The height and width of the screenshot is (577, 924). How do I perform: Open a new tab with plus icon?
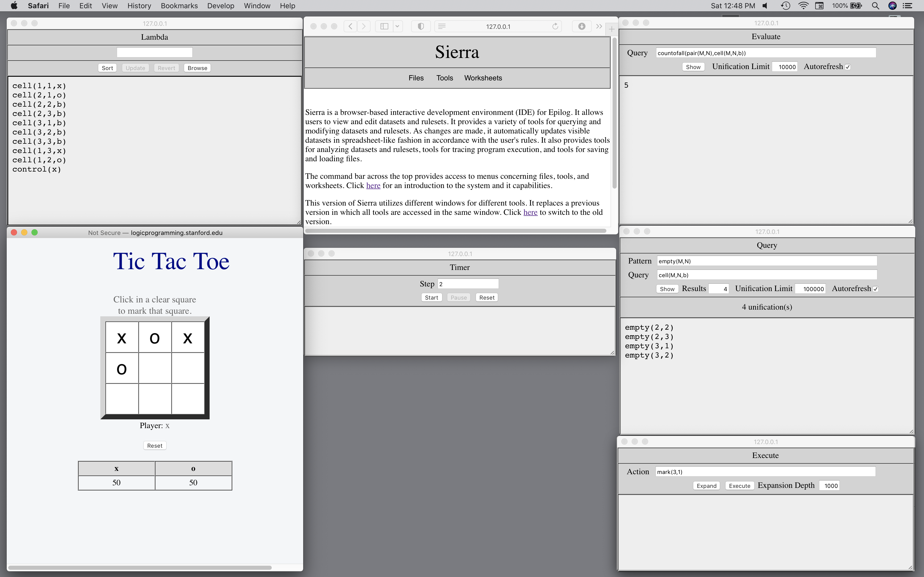(x=611, y=29)
